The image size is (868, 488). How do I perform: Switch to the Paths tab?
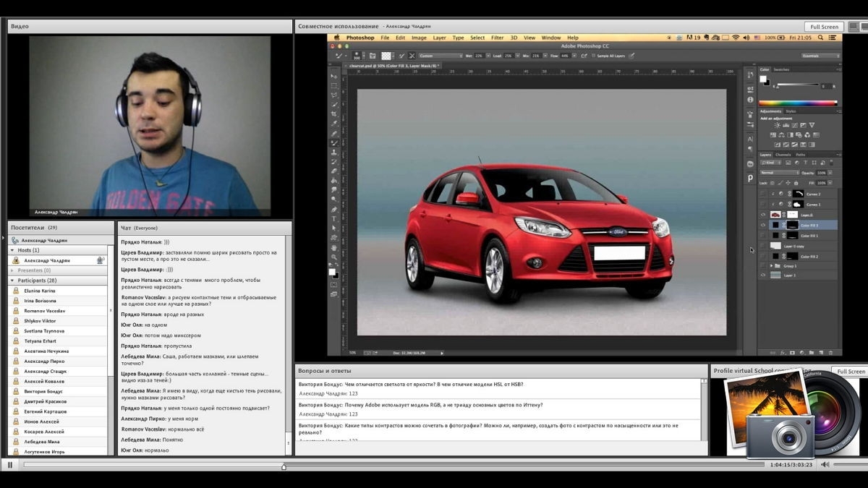[x=801, y=155]
